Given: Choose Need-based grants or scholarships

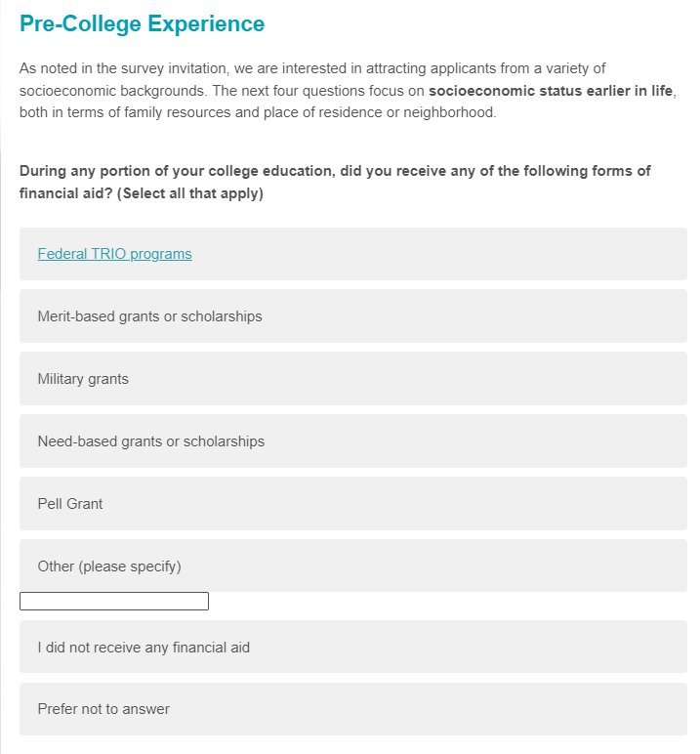Looking at the screenshot, I should click(150, 441).
